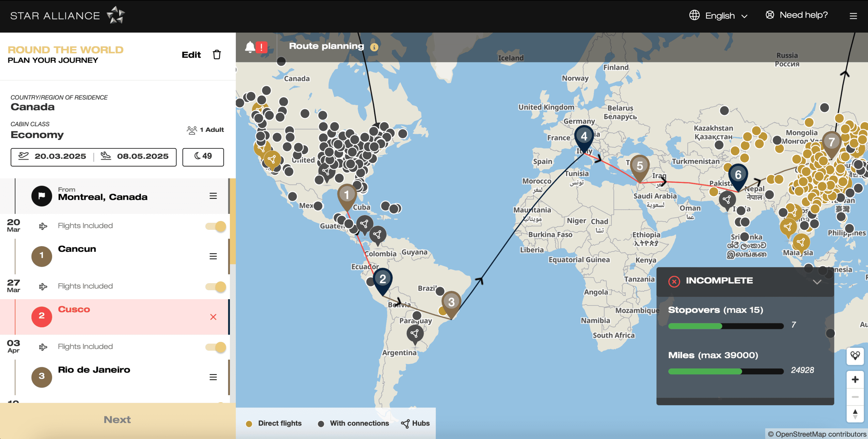Collapse the INCOMPLETE status panel

coord(817,282)
